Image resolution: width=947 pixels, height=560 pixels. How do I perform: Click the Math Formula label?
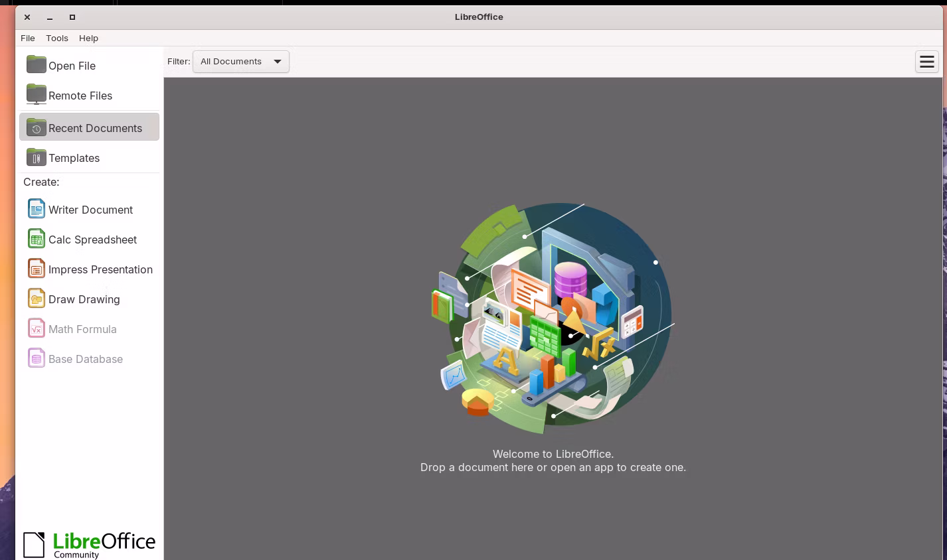coord(82,329)
